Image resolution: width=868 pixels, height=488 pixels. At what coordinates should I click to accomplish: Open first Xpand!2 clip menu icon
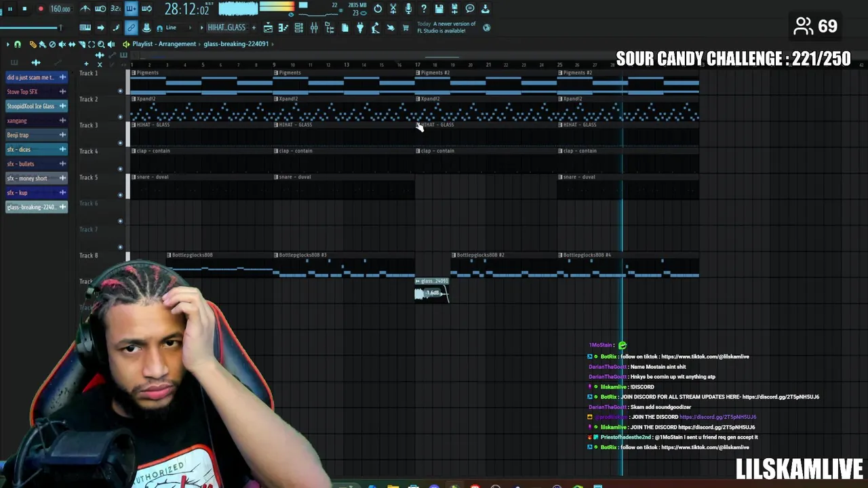point(134,99)
